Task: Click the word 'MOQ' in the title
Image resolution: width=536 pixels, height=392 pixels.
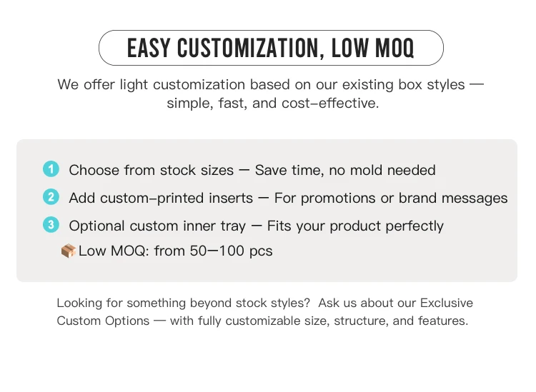Action: (x=394, y=48)
